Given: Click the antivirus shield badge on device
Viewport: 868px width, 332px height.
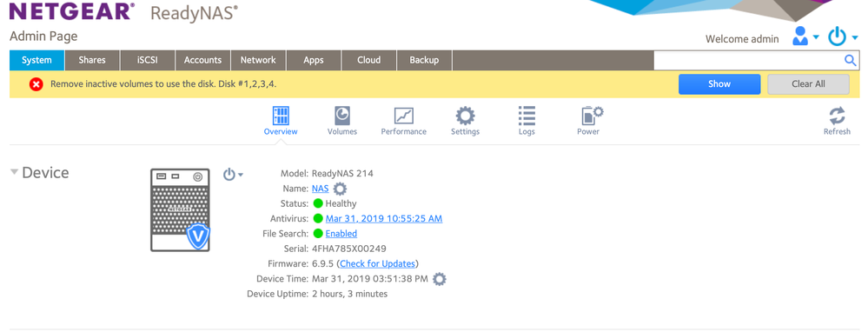Looking at the screenshot, I should point(197,236).
